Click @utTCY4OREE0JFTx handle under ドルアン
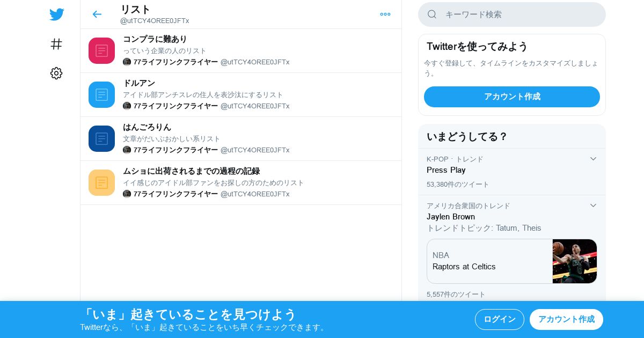Image resolution: width=644 pixels, height=338 pixels. (255, 106)
